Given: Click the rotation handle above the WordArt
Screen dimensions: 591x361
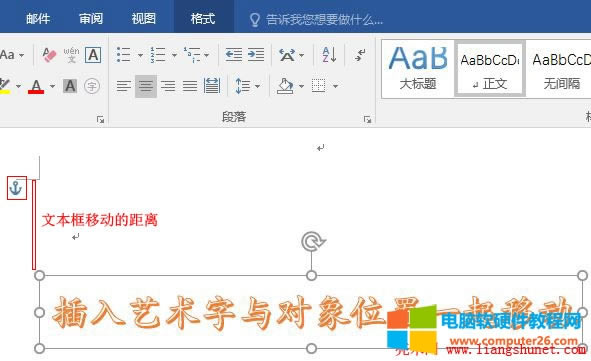Looking at the screenshot, I should point(312,242).
